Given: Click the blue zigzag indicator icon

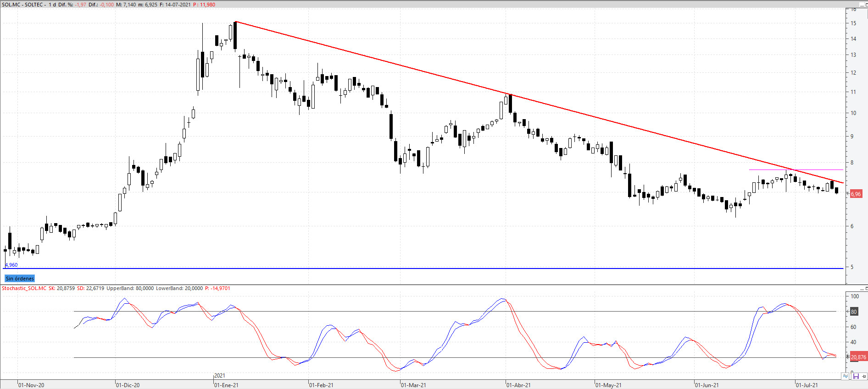Looking at the screenshot, I should 846,376.
